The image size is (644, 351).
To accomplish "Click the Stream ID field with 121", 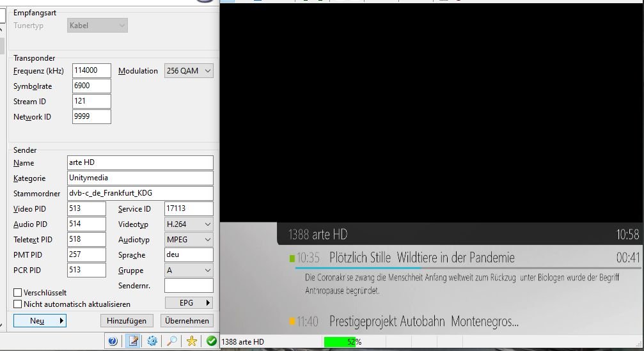I will point(91,101).
